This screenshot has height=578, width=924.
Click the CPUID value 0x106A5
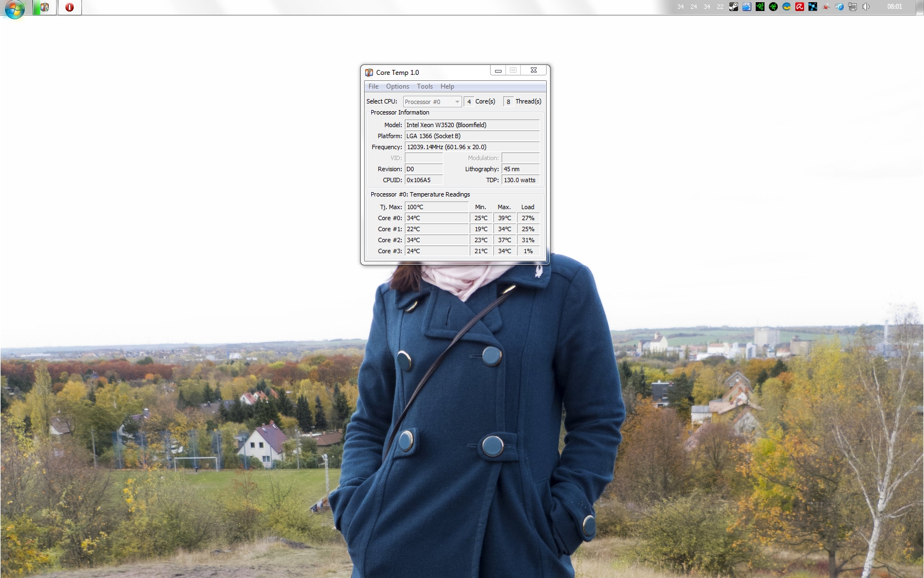[424, 180]
